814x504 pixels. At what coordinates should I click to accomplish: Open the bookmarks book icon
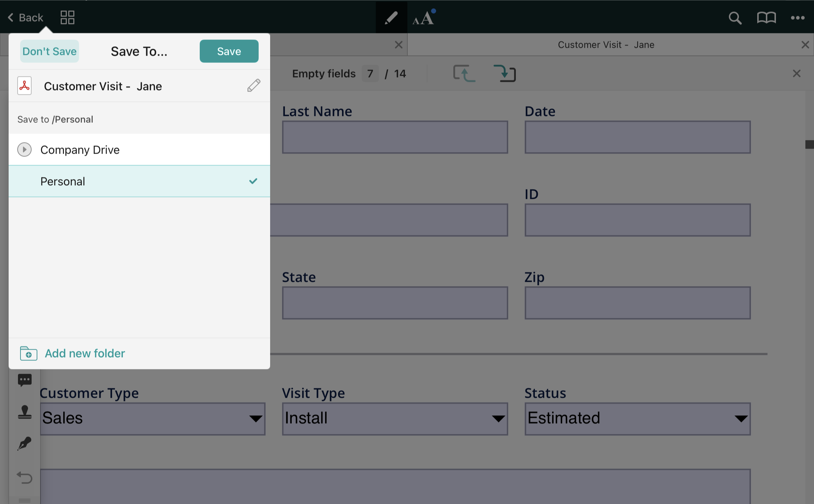point(766,18)
